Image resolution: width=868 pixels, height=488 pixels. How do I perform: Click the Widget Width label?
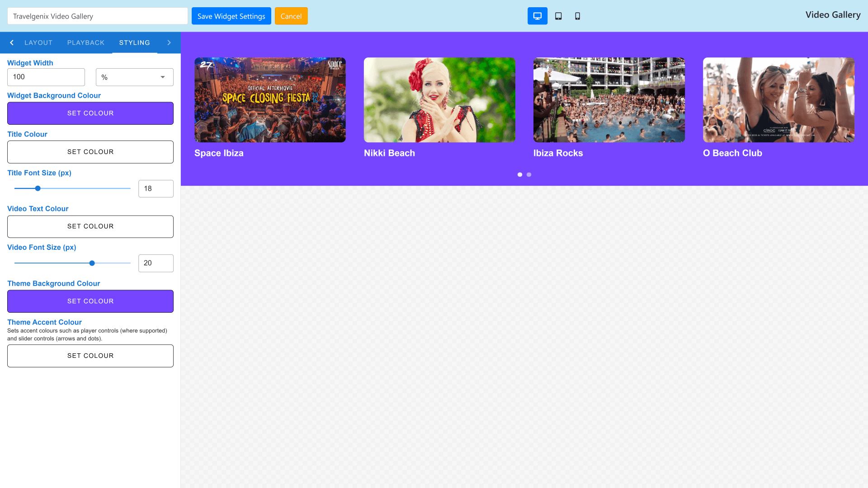(30, 63)
